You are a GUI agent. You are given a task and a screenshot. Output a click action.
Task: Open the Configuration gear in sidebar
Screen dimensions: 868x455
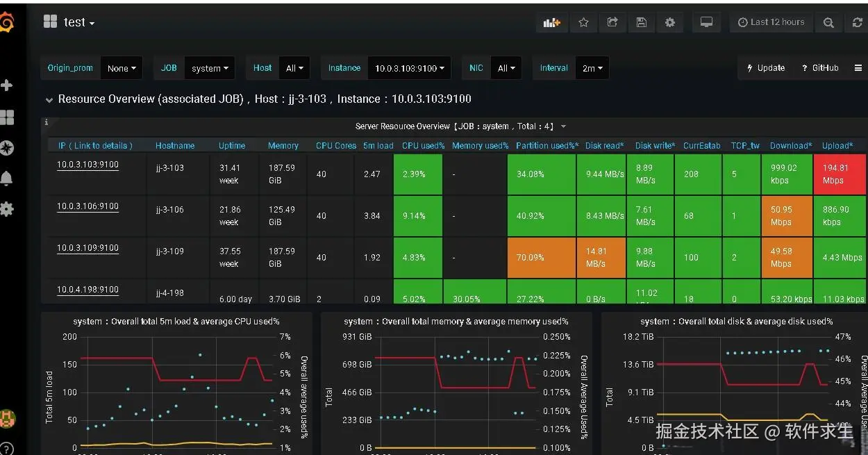click(7, 209)
